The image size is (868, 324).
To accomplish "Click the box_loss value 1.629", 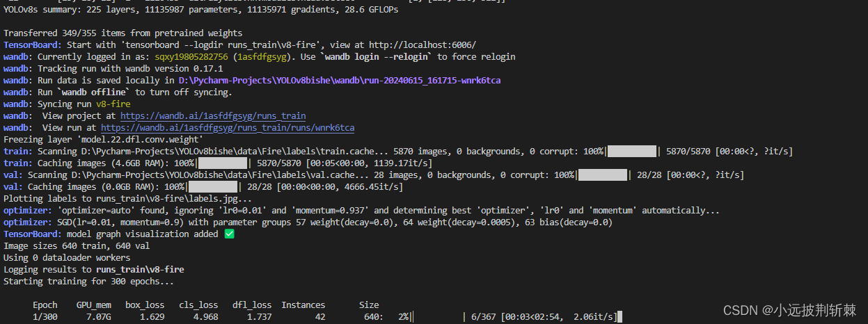I will point(152,317).
